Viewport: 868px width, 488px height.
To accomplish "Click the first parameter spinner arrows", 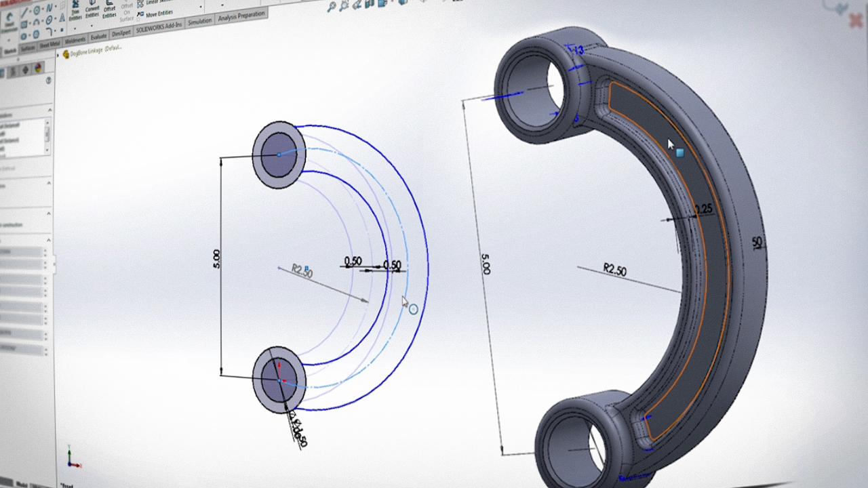I will [45, 251].
